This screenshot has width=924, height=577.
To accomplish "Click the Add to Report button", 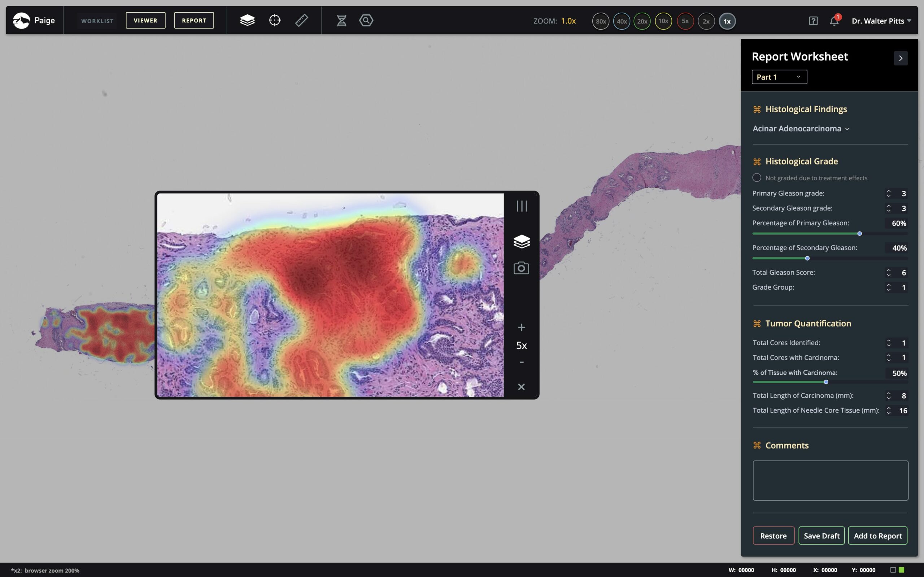I will pyautogui.click(x=877, y=536).
